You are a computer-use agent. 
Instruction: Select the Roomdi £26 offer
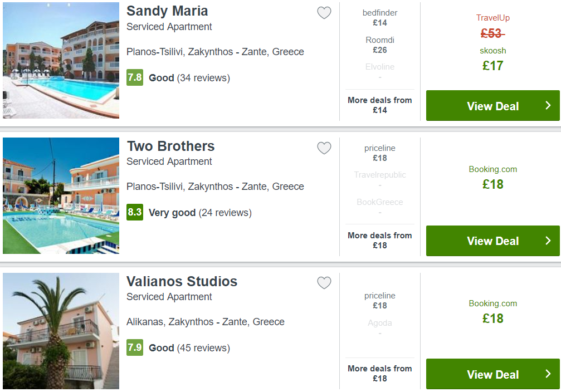point(379,45)
